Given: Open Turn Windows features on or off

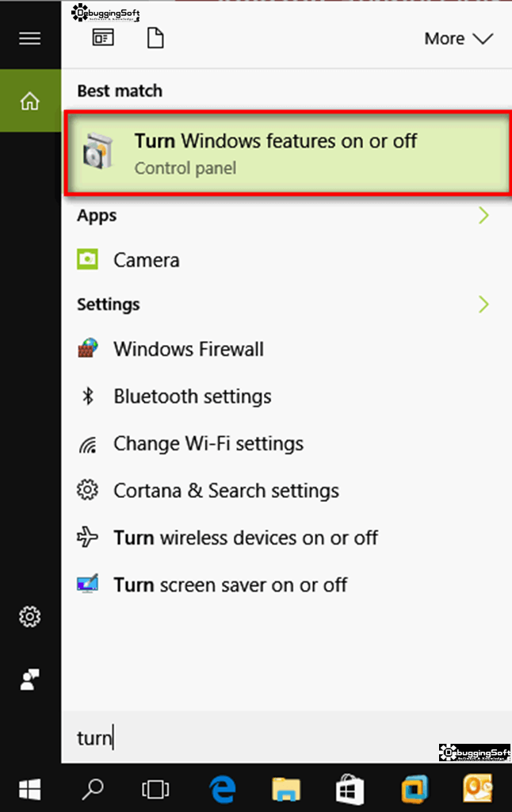Looking at the screenshot, I should pyautogui.click(x=288, y=153).
